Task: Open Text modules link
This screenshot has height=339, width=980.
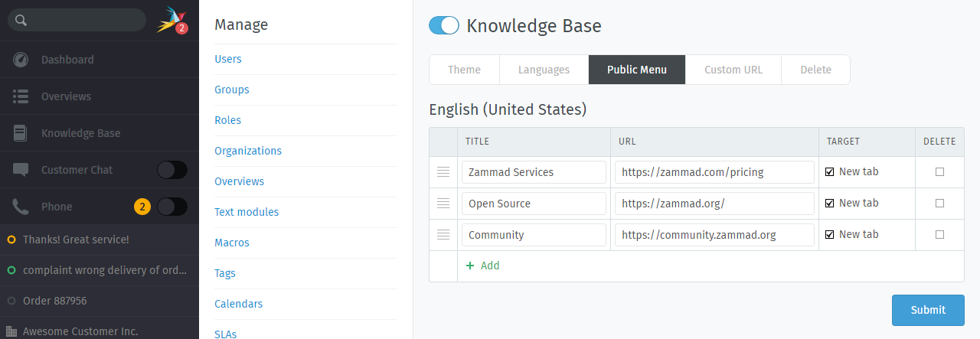Action: click(x=247, y=212)
